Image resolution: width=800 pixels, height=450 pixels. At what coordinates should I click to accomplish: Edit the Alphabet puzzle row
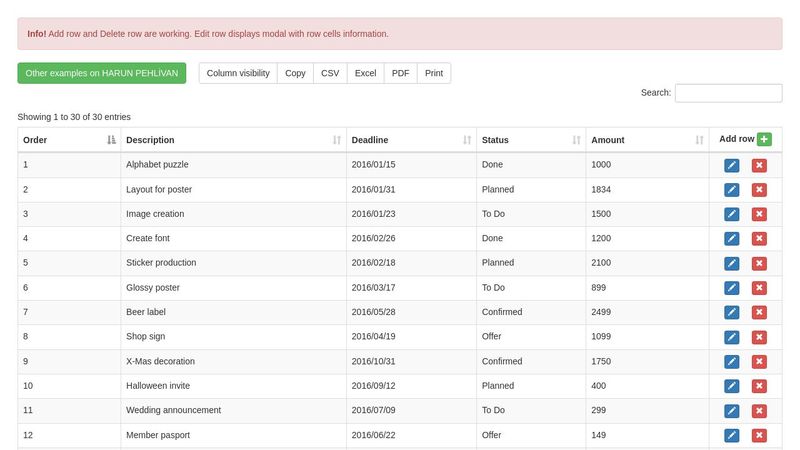tap(732, 165)
